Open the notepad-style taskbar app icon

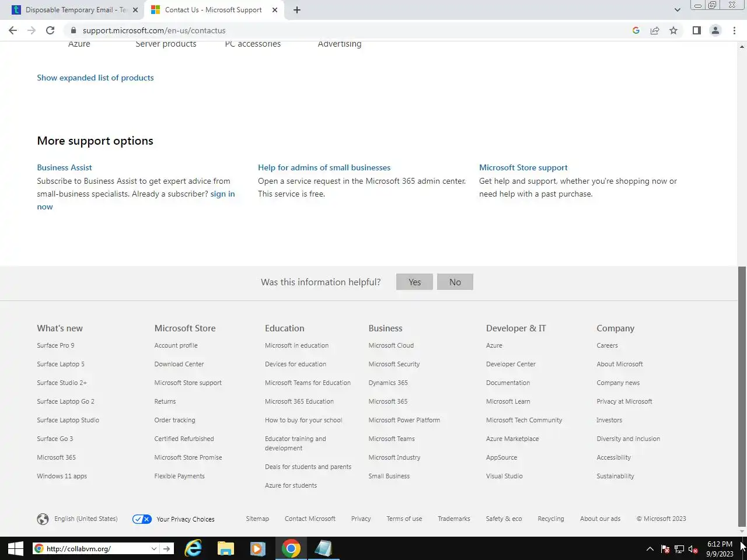tap(323, 548)
